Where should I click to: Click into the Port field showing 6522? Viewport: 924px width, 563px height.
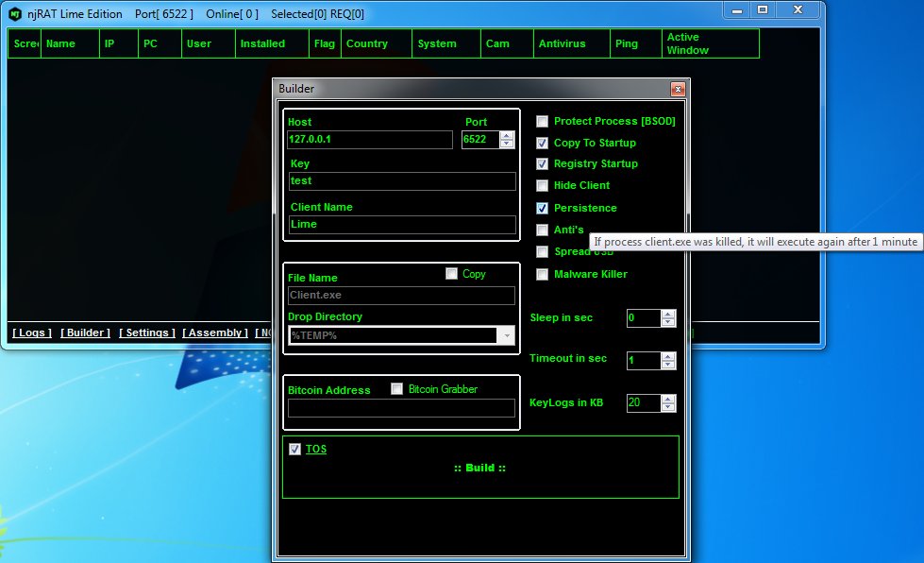point(480,140)
